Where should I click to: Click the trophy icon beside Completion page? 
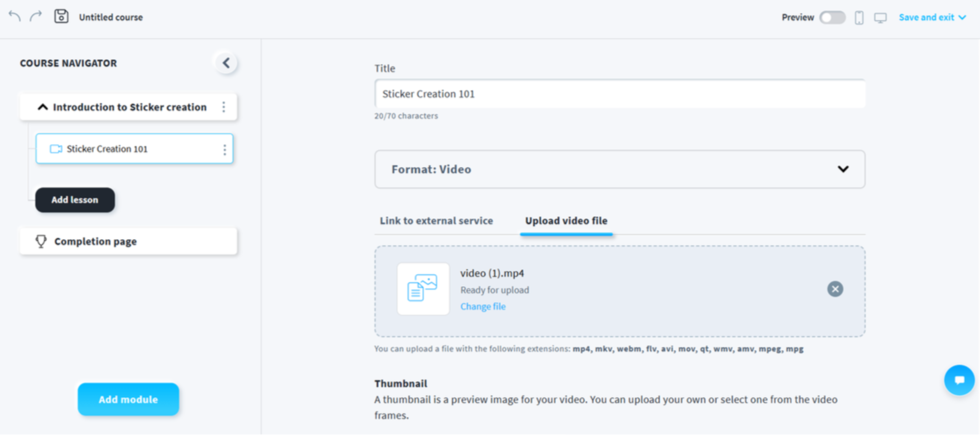[x=41, y=241]
